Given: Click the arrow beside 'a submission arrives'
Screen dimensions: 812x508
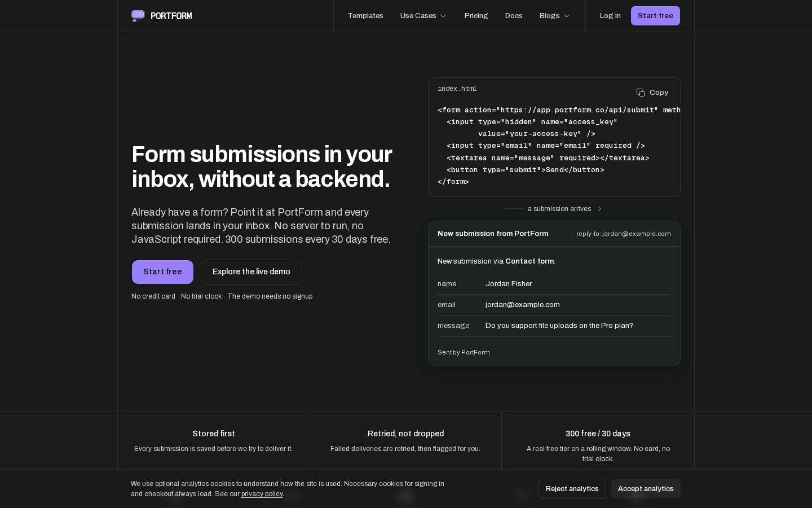Looking at the screenshot, I should [599, 209].
